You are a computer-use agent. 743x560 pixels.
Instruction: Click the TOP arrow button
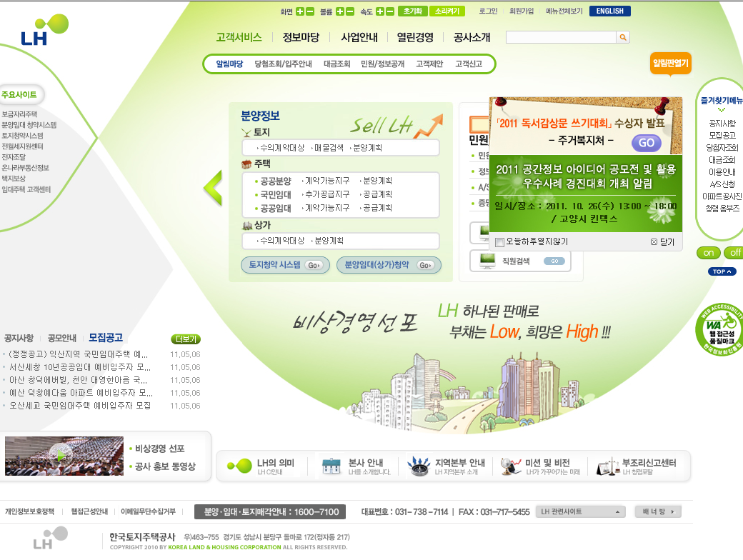722,271
